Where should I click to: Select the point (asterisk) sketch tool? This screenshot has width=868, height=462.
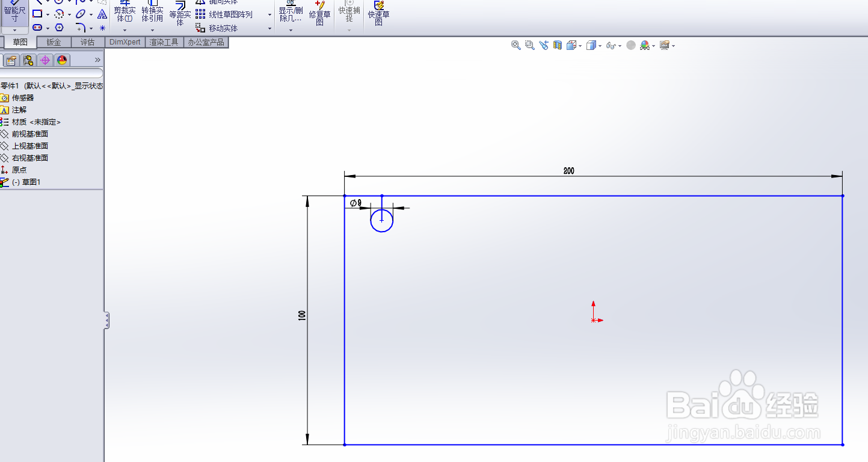[x=102, y=28]
